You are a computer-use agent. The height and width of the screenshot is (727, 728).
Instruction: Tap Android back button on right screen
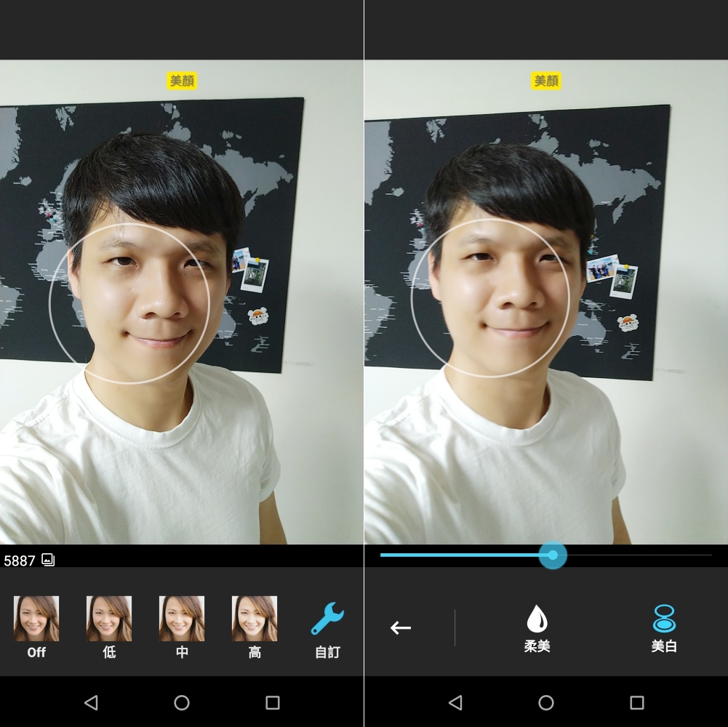coord(455,702)
